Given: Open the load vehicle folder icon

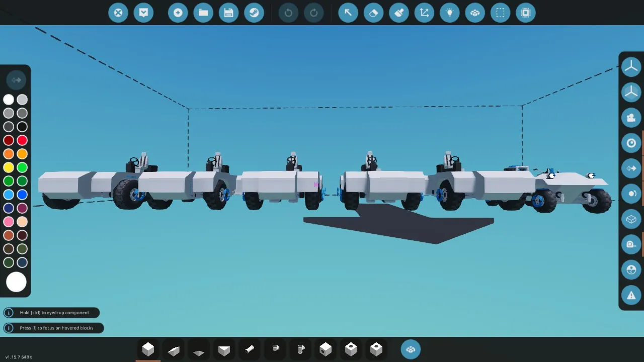Looking at the screenshot, I should pos(203,13).
